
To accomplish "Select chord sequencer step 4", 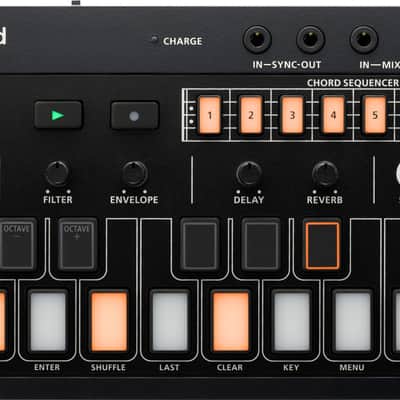I will pyautogui.click(x=333, y=115).
